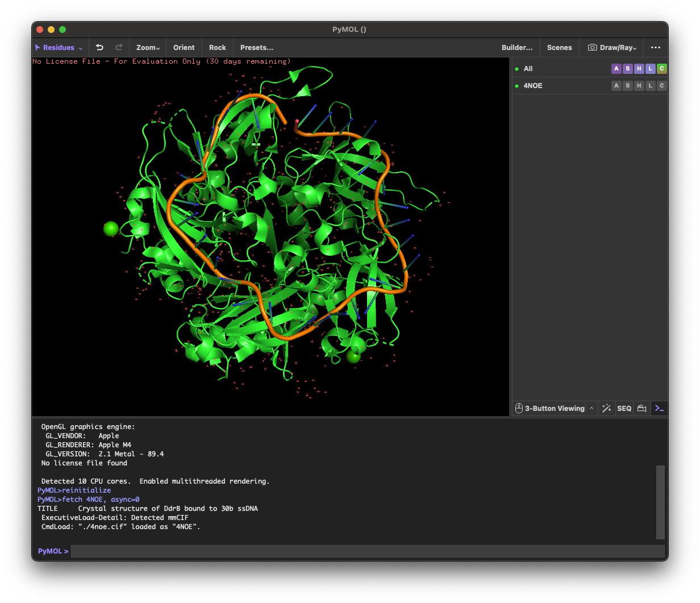Click the 'PyMOL >' prompt label

[53, 551]
